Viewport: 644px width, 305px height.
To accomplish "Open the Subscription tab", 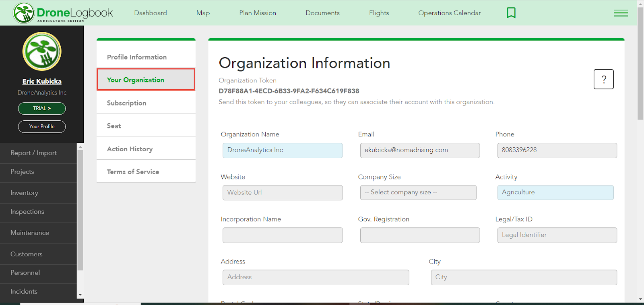I will point(146,103).
